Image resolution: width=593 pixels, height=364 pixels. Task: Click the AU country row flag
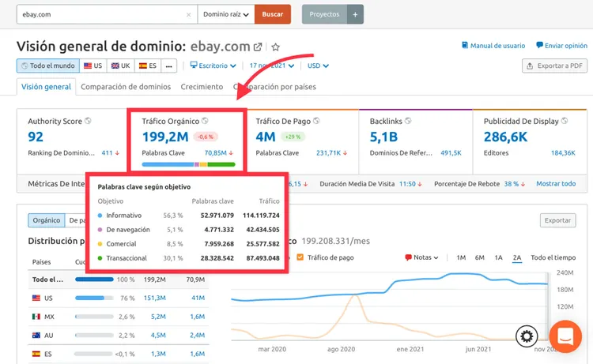36,335
